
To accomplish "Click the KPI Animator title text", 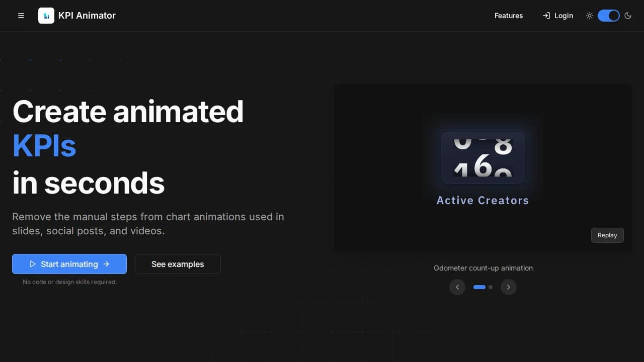I will [87, 16].
